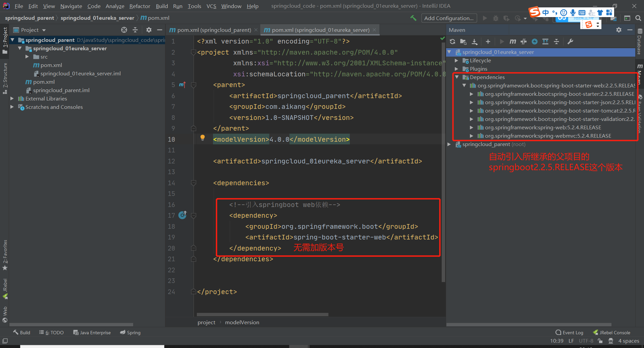Open Project panel gear settings
Viewport: 644px width, 348px height.
pyautogui.click(x=149, y=30)
